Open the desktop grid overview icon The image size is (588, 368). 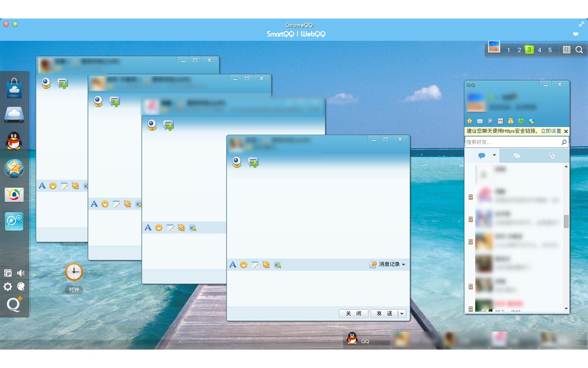click(566, 50)
